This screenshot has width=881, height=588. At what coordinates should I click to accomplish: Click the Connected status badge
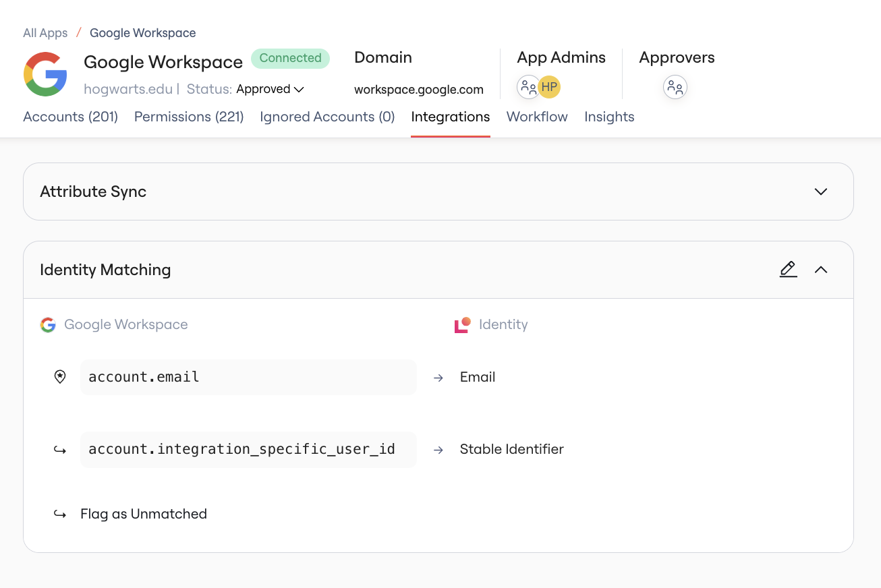(x=291, y=58)
